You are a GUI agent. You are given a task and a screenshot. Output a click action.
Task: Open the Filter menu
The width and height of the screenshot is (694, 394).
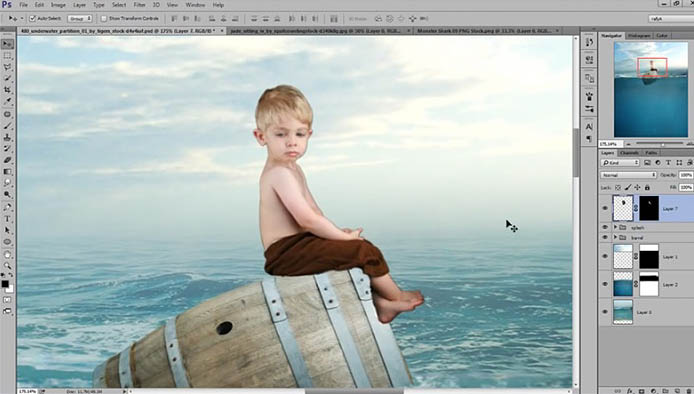(x=139, y=5)
